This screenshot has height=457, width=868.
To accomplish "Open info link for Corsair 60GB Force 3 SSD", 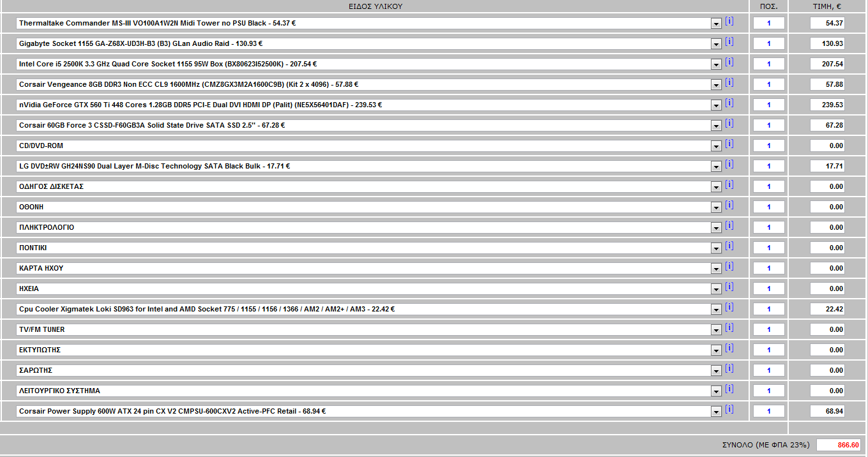I will coord(729,123).
